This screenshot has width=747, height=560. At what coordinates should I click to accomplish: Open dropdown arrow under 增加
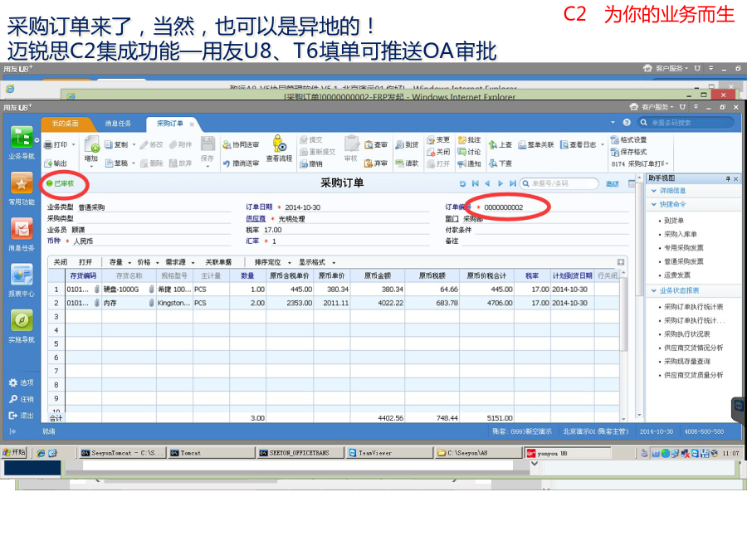91,167
